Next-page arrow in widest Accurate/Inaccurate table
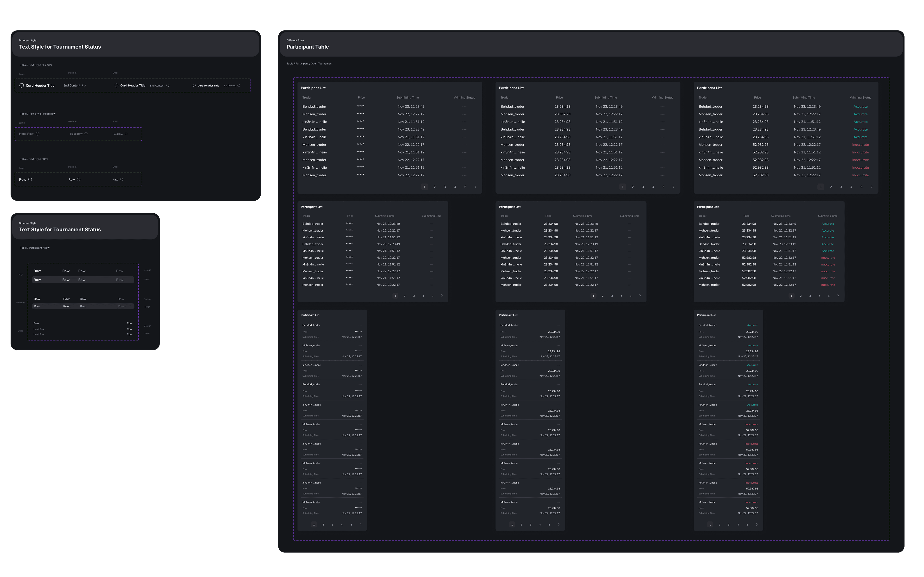This screenshot has height=577, width=924. [871, 187]
